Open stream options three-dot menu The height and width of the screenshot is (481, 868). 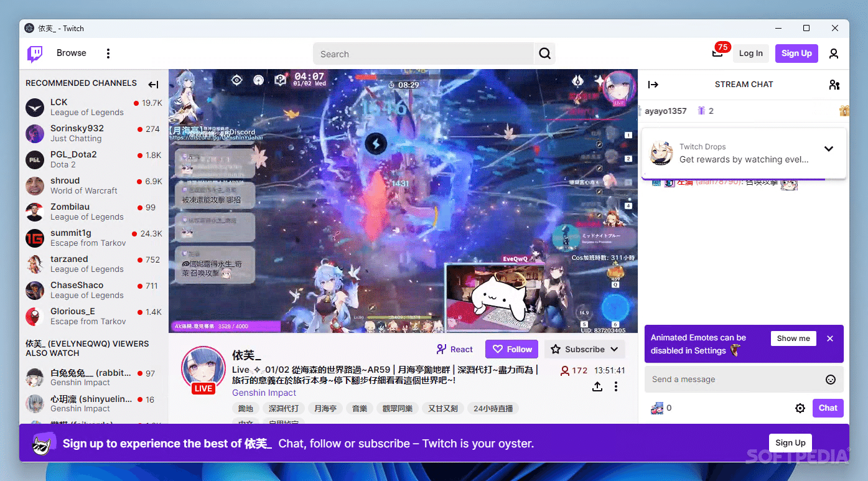[616, 386]
